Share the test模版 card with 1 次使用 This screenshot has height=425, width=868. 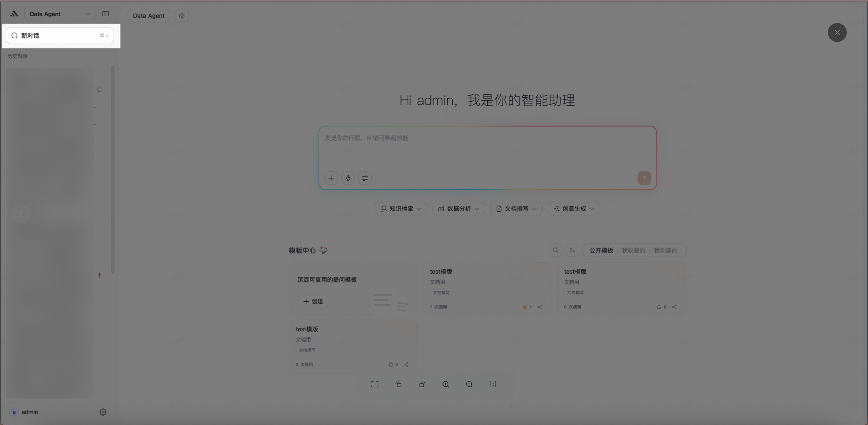click(x=540, y=307)
